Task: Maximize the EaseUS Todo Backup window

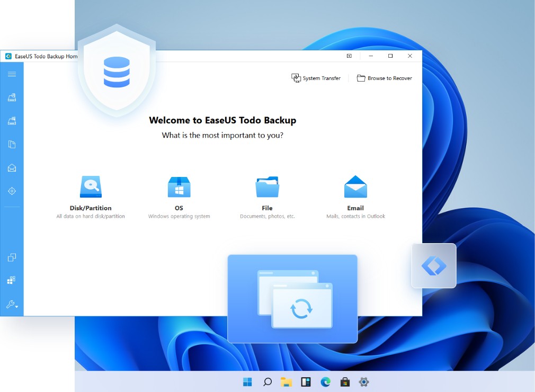Action: (390, 56)
